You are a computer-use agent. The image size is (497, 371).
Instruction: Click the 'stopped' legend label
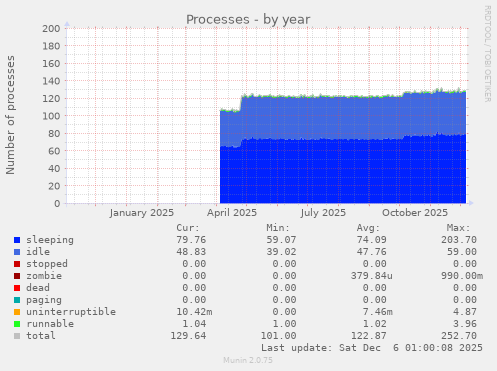pos(47,264)
